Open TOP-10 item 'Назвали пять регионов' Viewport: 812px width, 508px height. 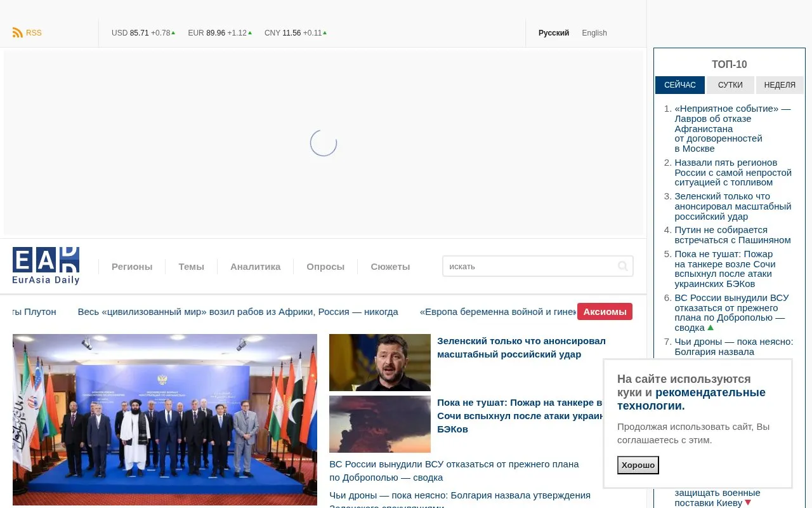(x=733, y=172)
